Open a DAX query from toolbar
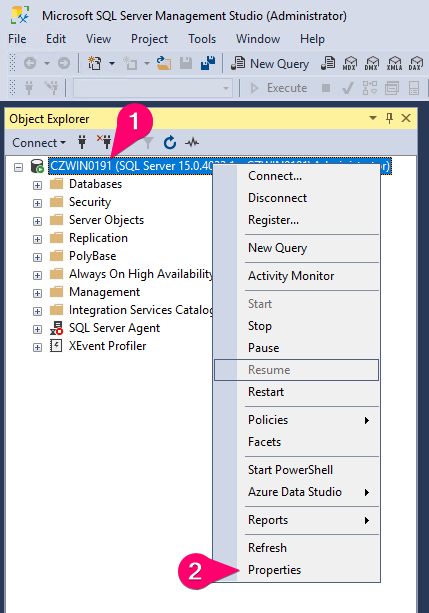Image resolution: width=429 pixels, height=613 pixels. 416,63
